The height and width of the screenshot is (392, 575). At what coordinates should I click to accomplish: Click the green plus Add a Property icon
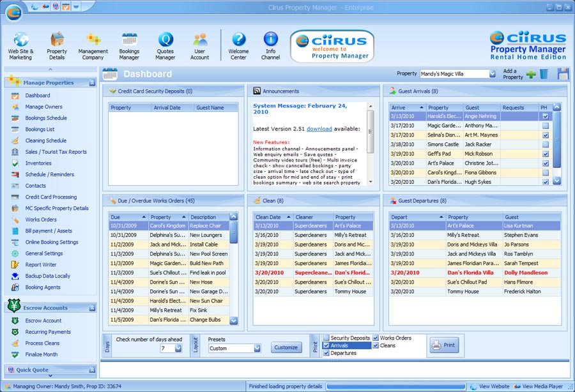click(x=531, y=74)
